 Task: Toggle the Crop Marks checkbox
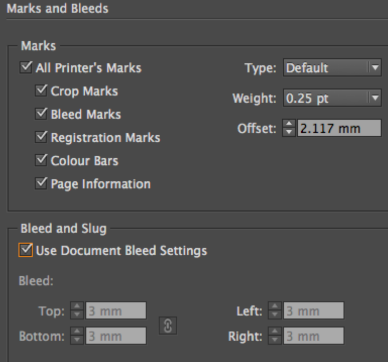(x=41, y=91)
